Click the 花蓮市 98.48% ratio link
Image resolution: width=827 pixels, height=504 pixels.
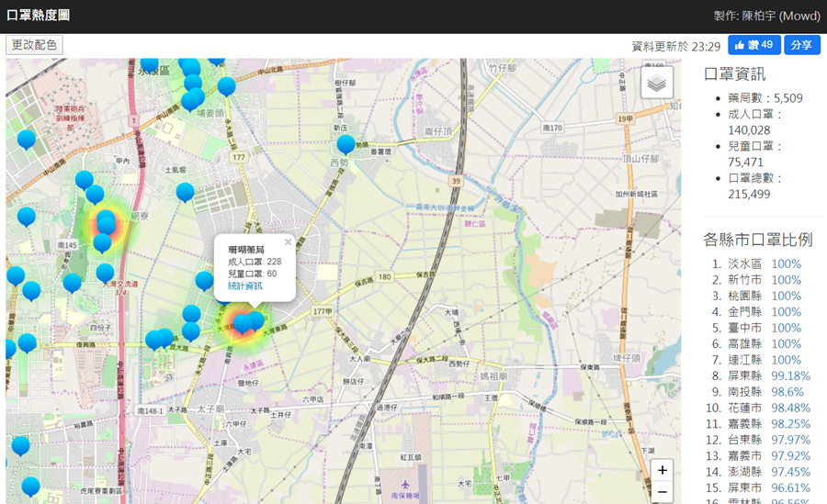pos(790,408)
